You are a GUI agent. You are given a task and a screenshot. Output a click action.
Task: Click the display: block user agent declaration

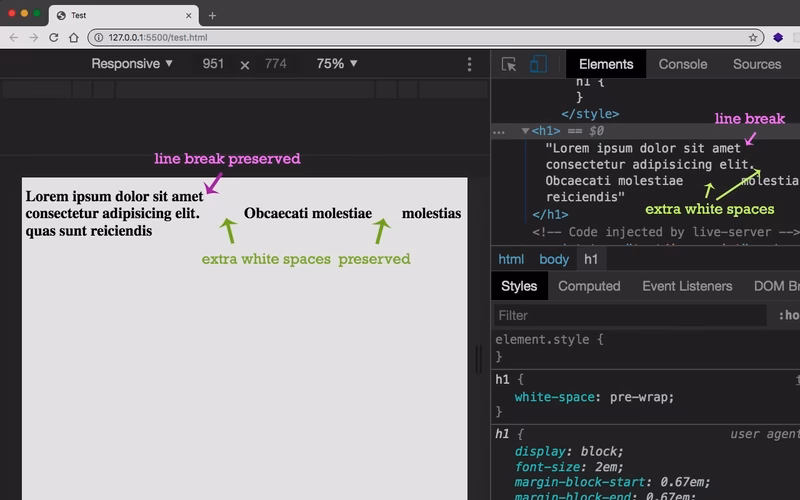pyautogui.click(x=569, y=452)
